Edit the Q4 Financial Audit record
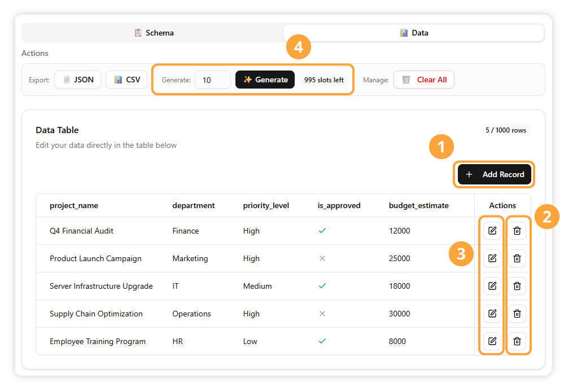 coord(492,231)
